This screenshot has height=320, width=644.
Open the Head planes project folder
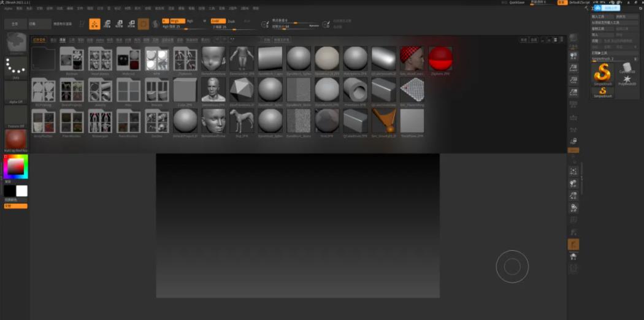point(100,60)
